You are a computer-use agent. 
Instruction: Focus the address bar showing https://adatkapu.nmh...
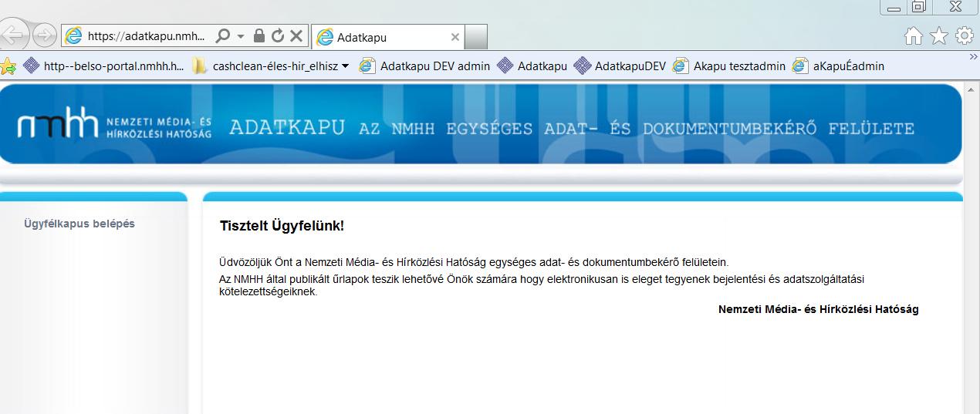tap(147, 35)
